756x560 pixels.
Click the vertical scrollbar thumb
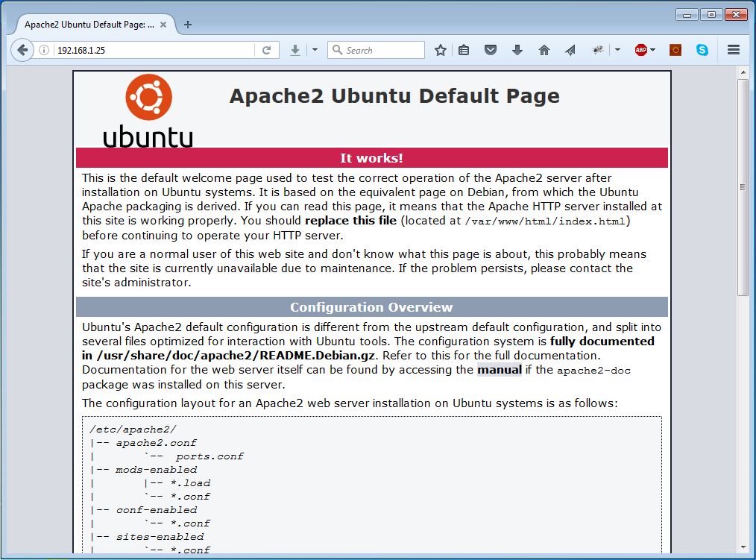click(x=743, y=187)
